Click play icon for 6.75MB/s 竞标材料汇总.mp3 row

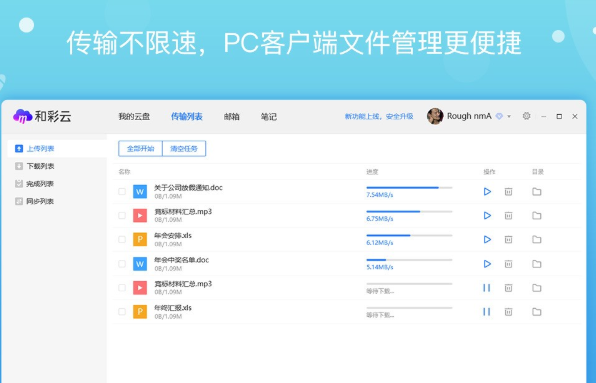point(487,215)
